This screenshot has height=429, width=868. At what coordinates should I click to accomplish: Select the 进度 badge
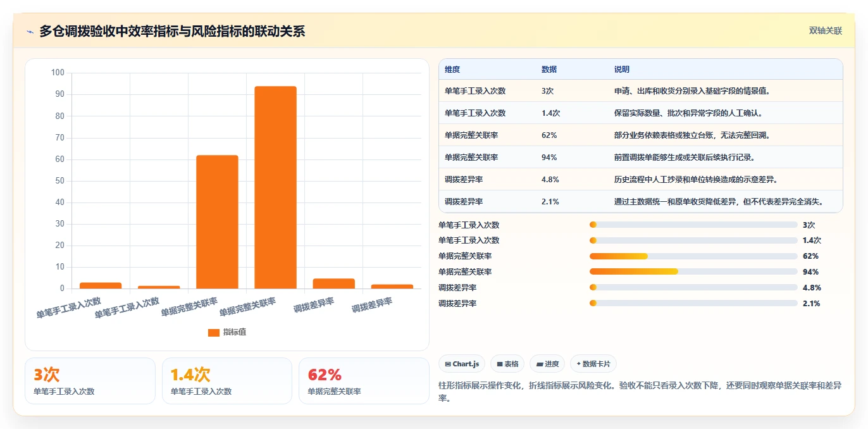547,364
